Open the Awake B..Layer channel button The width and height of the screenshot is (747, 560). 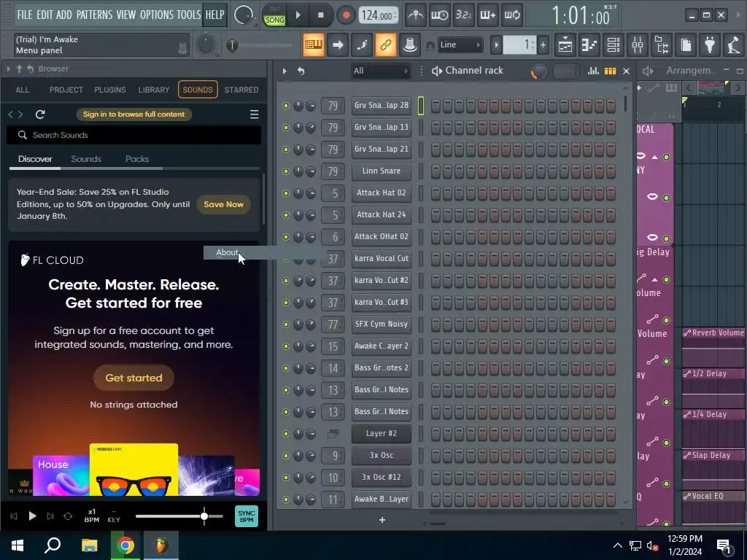pyautogui.click(x=381, y=499)
